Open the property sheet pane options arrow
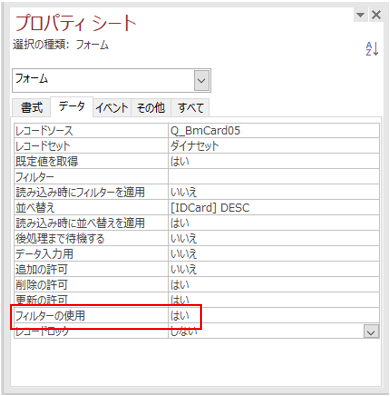Image resolution: width=390 pixels, height=396 pixels. click(x=360, y=15)
